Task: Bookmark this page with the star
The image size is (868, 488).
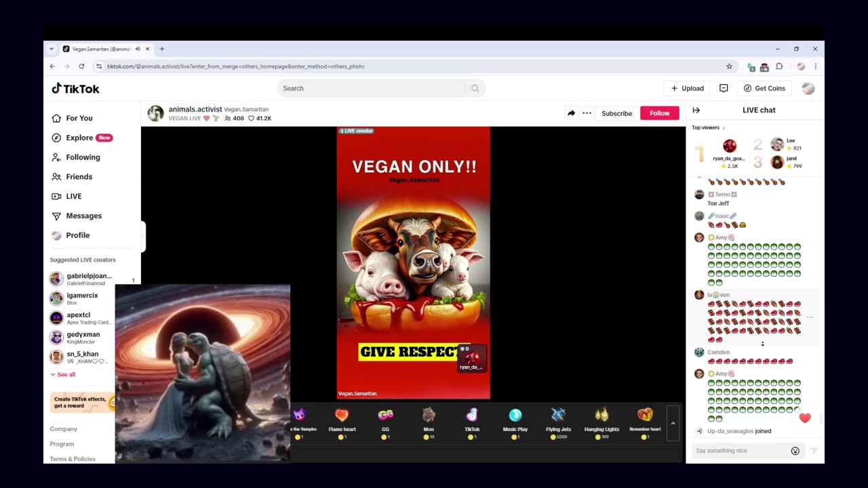Action: click(729, 66)
